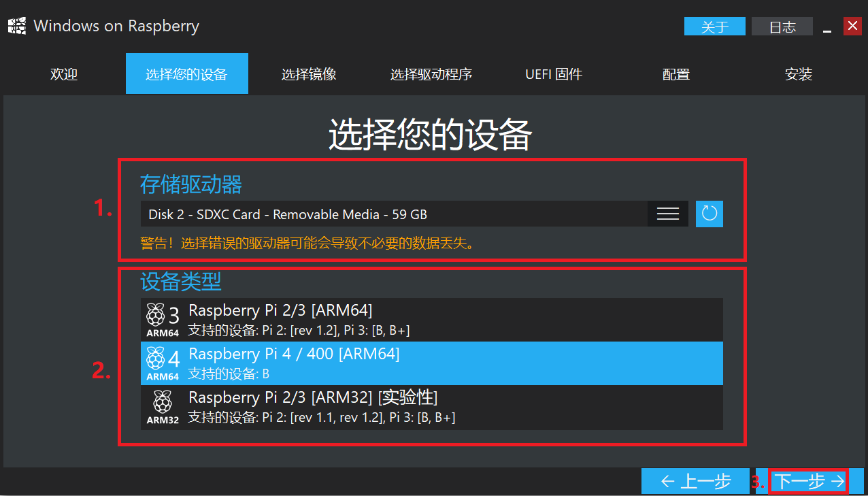Open the 日志 log button
Screen dimensions: 868x496
tap(782, 27)
